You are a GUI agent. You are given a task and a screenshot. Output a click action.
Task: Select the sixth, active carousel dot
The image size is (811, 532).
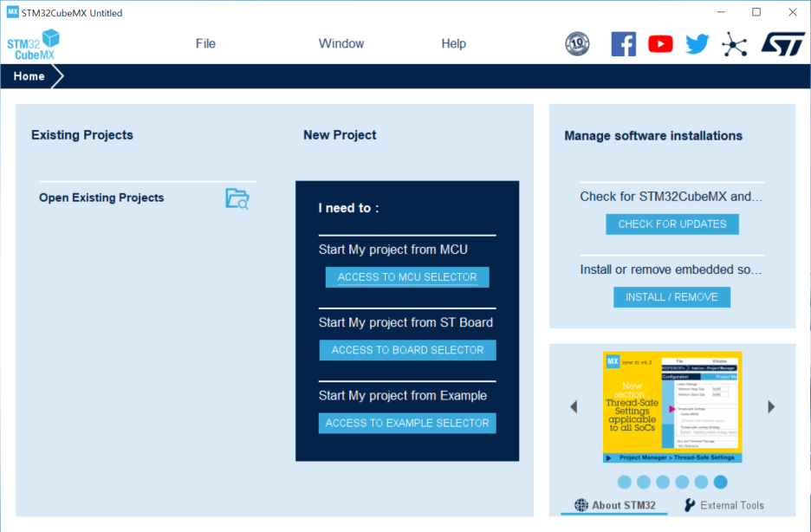click(720, 482)
